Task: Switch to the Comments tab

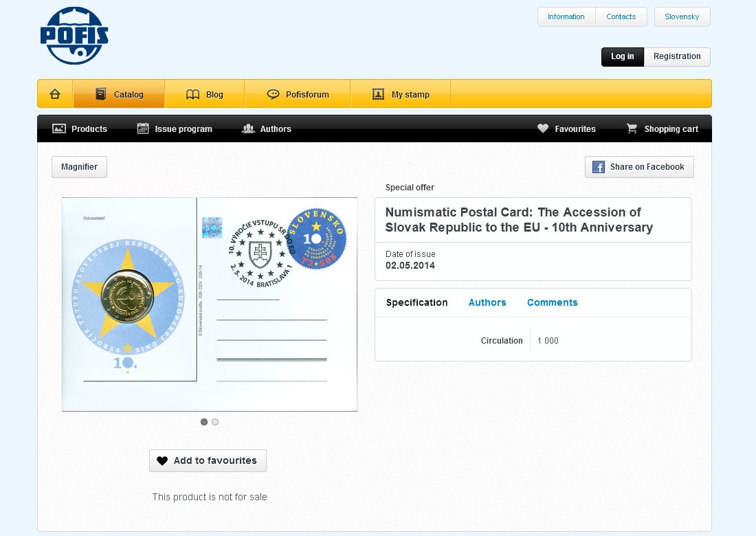Action: click(x=552, y=302)
